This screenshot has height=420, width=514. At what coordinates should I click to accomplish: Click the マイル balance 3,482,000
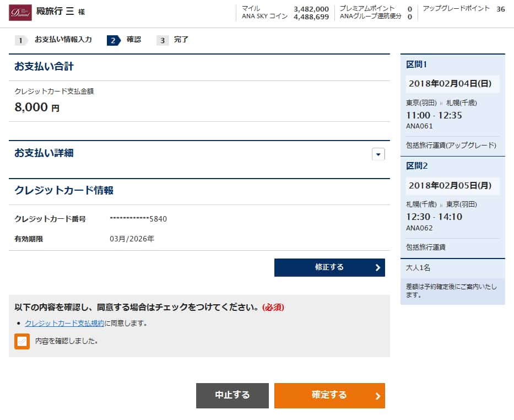[311, 9]
